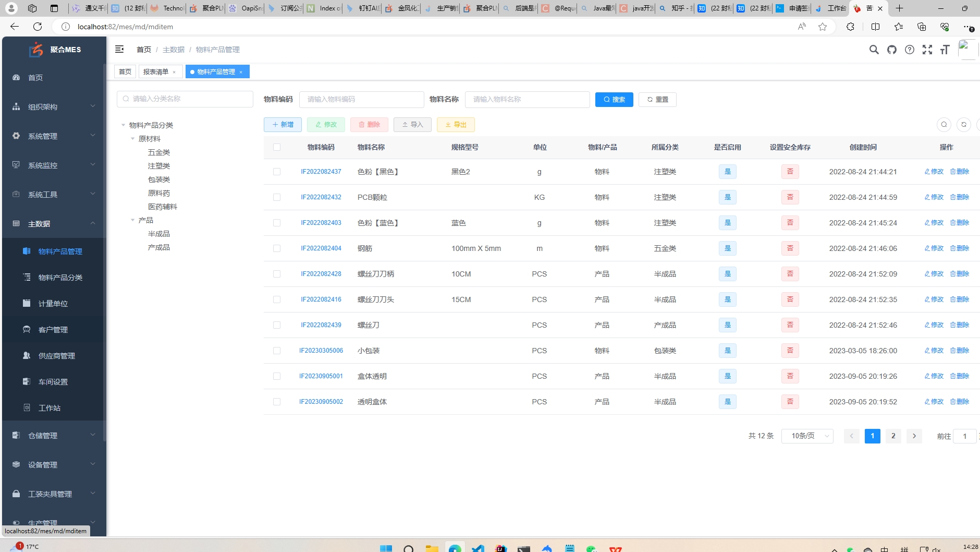Click 删除 for the 钢筋 row
The height and width of the screenshot is (552, 980).
[960, 248]
